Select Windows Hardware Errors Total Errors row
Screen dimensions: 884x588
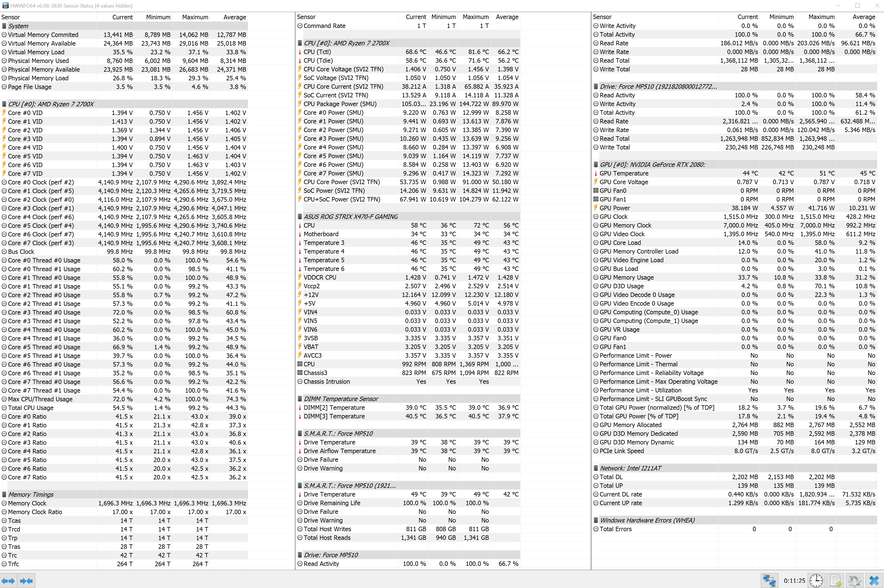[615, 529]
